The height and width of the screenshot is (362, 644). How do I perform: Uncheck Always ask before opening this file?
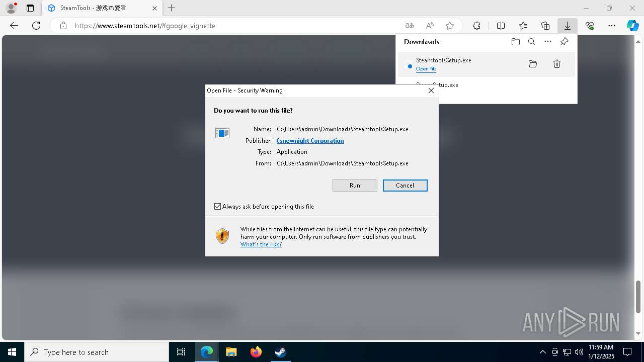coord(217,207)
